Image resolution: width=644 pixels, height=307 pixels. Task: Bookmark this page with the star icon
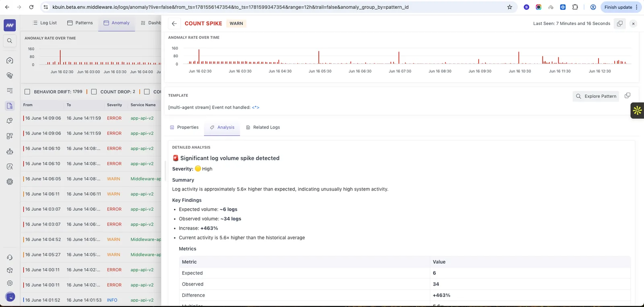point(510,7)
